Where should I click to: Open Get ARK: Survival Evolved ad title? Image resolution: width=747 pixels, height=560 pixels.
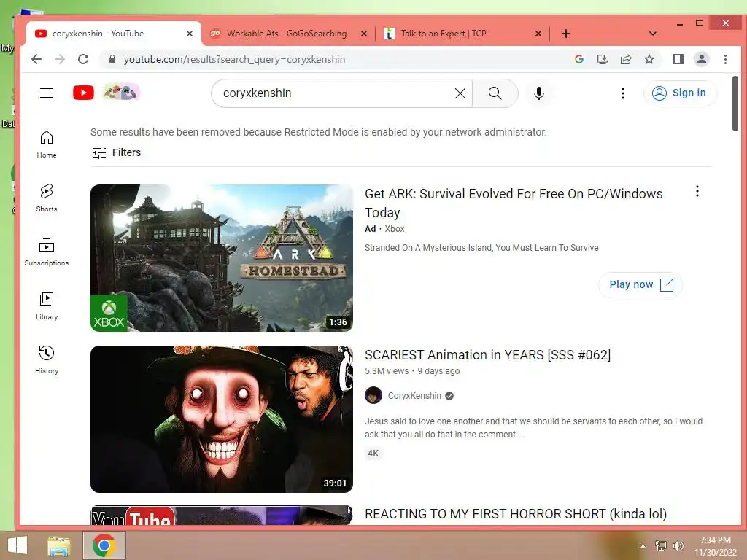(514, 203)
